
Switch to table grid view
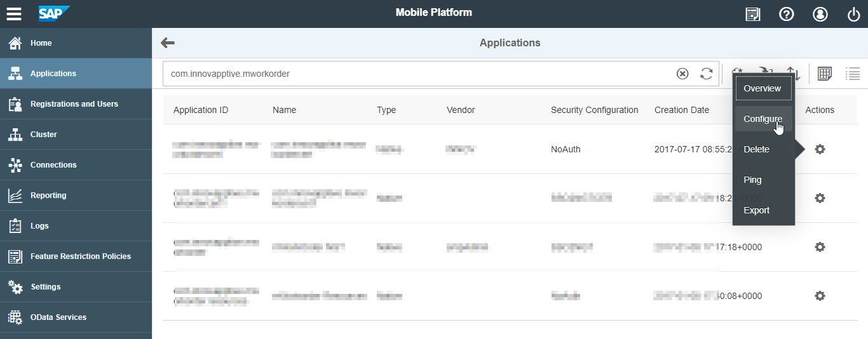(x=825, y=74)
